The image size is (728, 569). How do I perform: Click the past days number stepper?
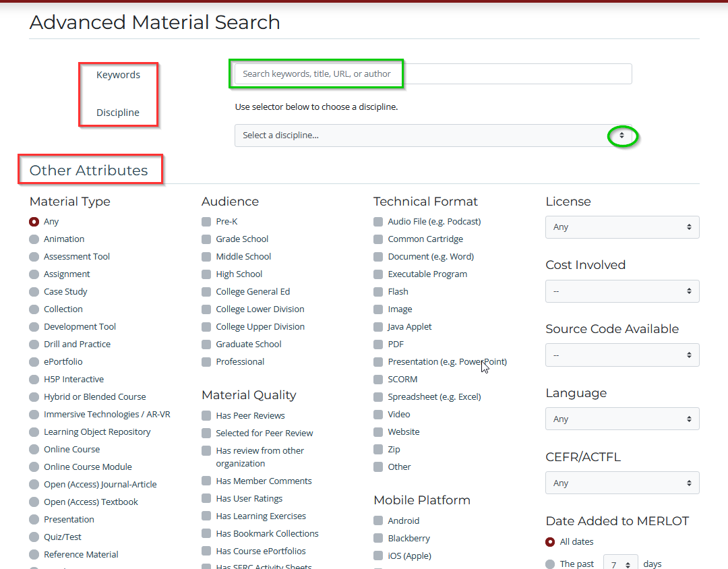pyautogui.click(x=620, y=564)
